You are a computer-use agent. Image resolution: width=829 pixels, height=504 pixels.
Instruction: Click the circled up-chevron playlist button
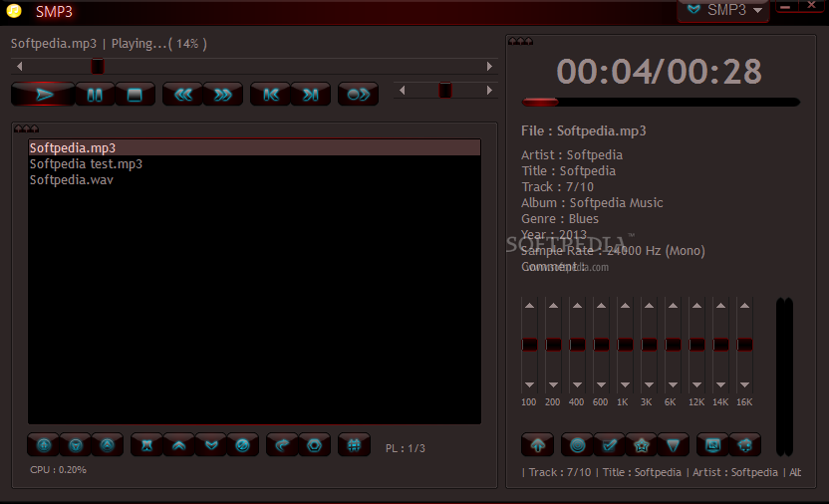click(x=108, y=445)
